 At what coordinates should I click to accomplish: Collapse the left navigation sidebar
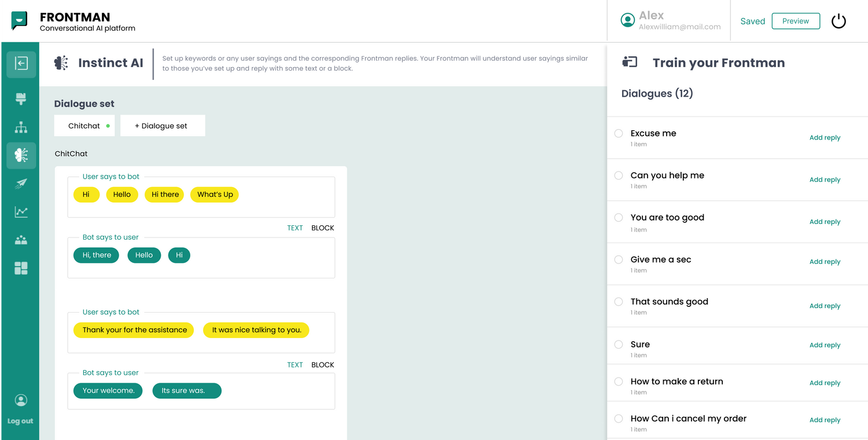coord(21,64)
